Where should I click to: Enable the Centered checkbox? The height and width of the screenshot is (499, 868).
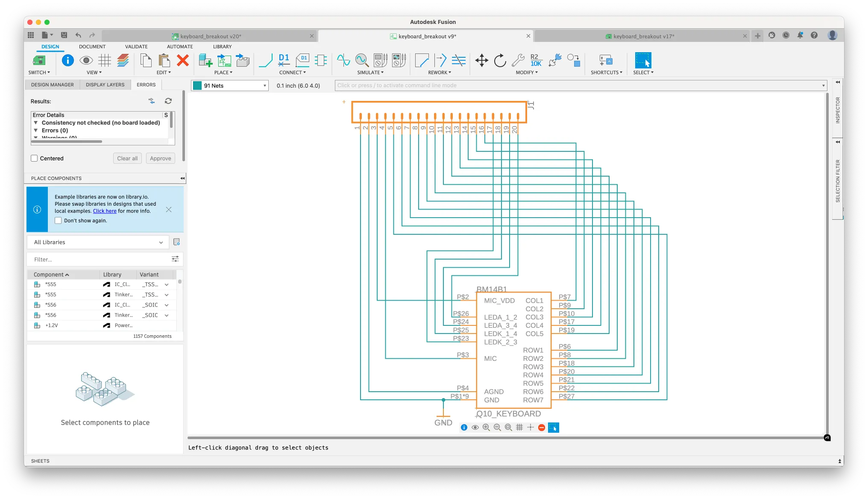pyautogui.click(x=35, y=158)
